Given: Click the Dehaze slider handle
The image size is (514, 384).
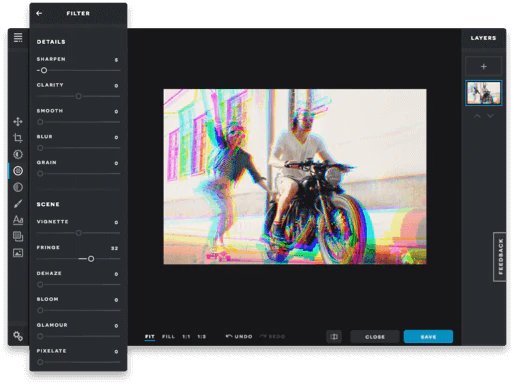Looking at the screenshot, I should click(40, 285).
